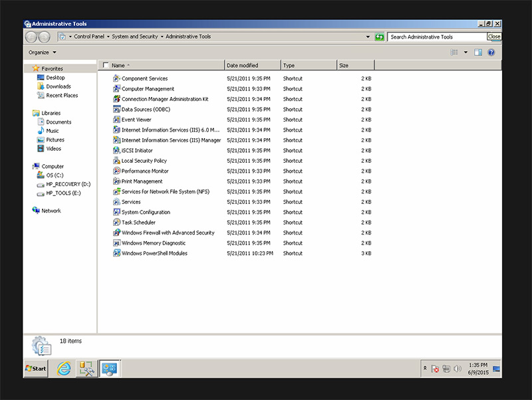Open the Organize dropdown menu

coord(42,52)
